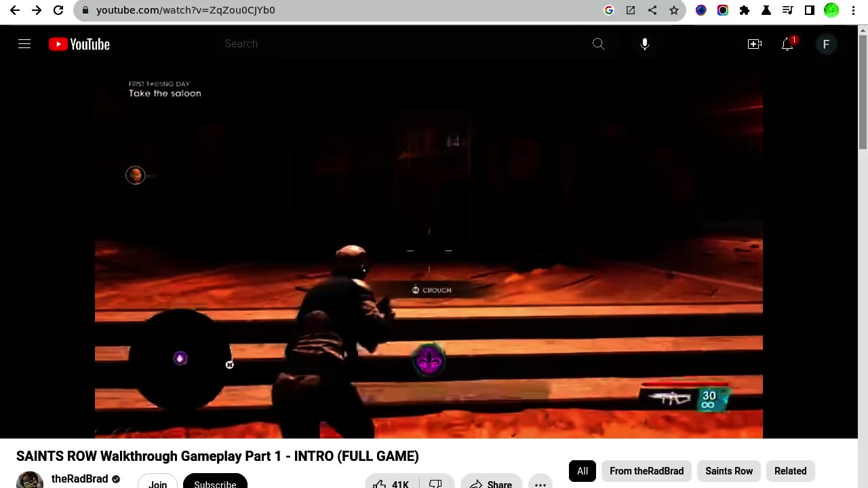
Task: Reload the current page
Action: coord(58,10)
